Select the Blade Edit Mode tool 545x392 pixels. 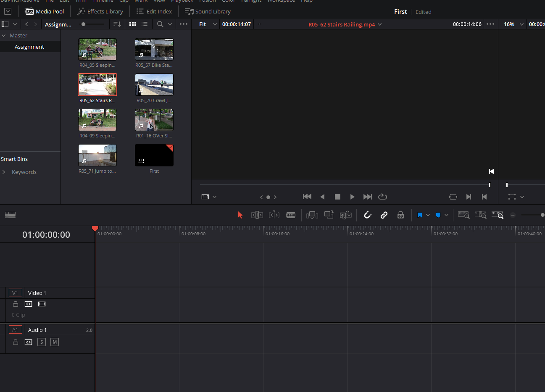click(x=291, y=215)
